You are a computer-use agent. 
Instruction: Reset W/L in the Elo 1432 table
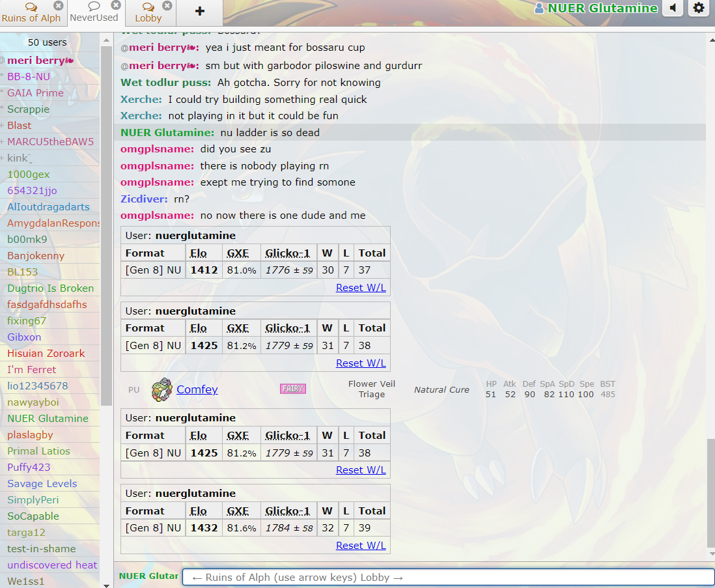tap(361, 546)
